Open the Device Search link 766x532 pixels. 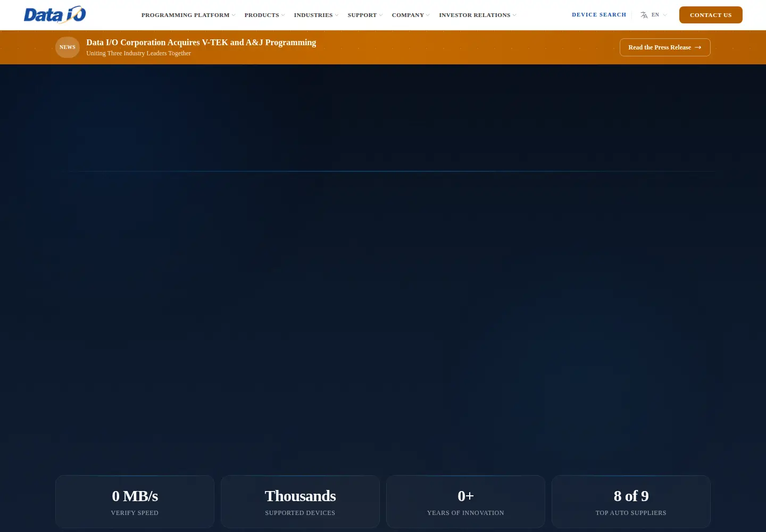pyautogui.click(x=599, y=15)
